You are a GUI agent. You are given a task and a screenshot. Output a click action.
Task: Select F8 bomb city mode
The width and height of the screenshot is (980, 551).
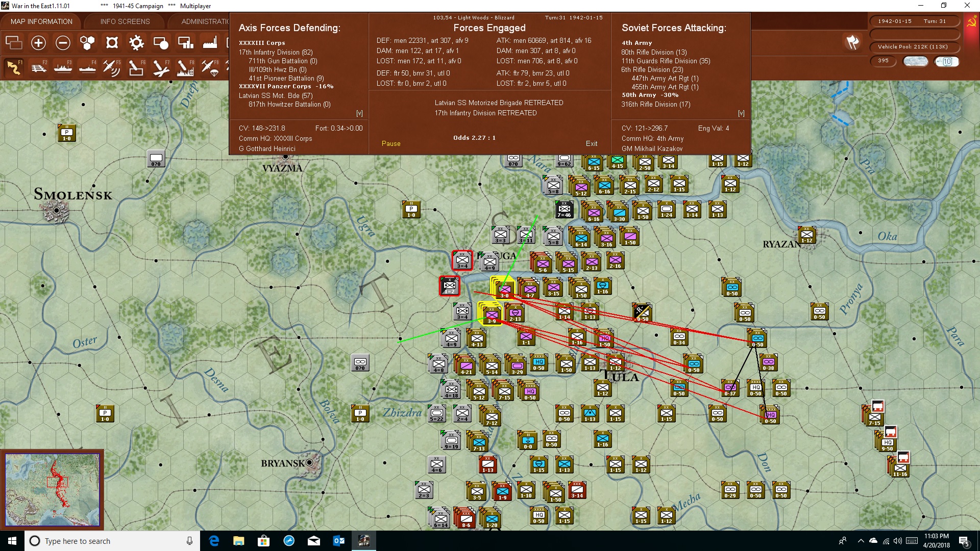(185, 67)
